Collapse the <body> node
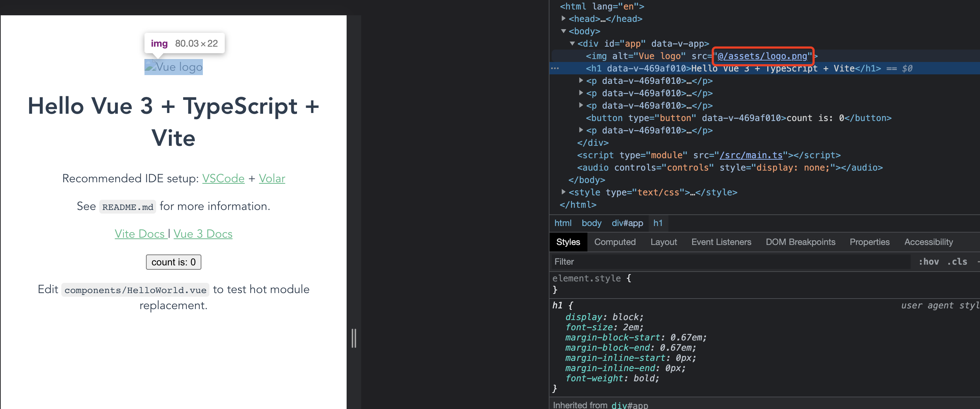980x409 pixels. [563, 31]
